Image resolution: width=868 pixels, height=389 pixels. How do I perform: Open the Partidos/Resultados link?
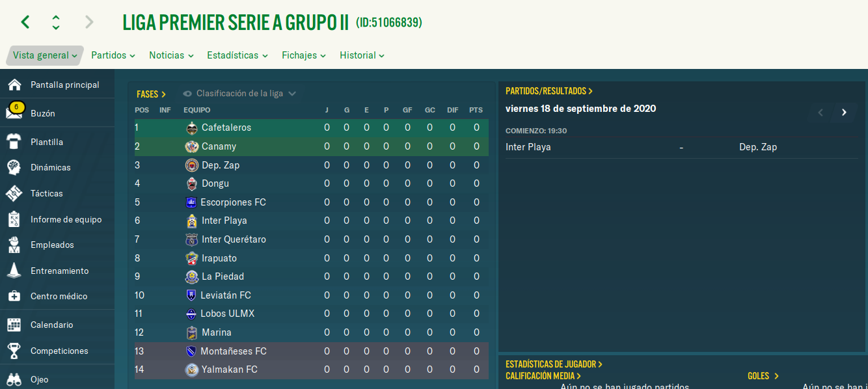(x=549, y=91)
